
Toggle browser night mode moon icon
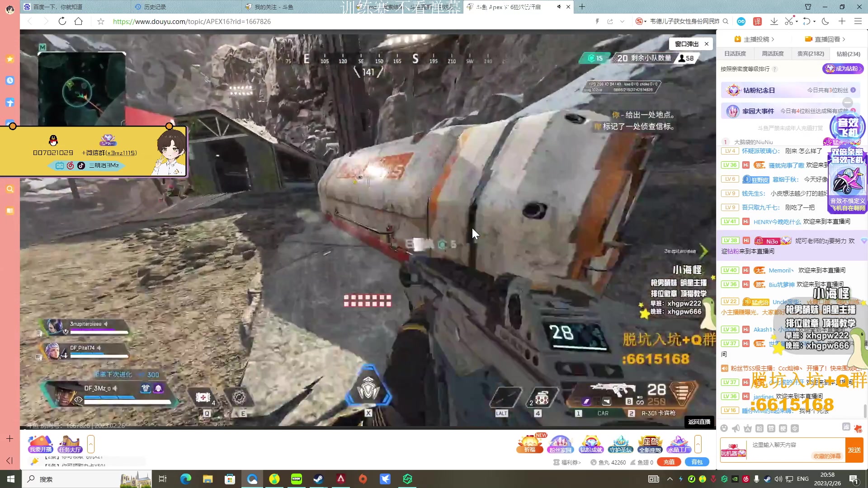point(826,21)
